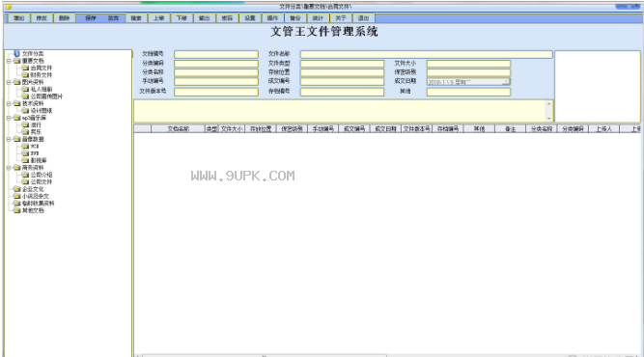
Task: Click the folder icon beside 小说及杂文
Action: (16, 196)
